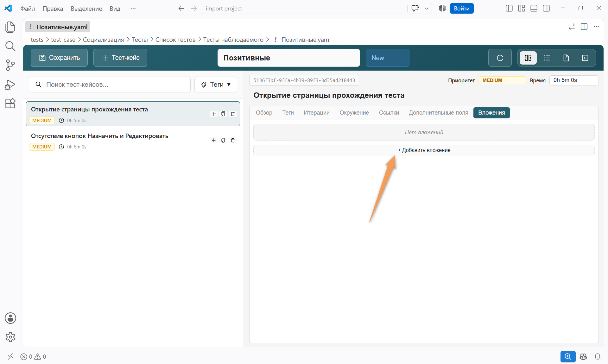Click the Тест-кейс add button
Viewport: 608px width, 364px height.
[120, 58]
